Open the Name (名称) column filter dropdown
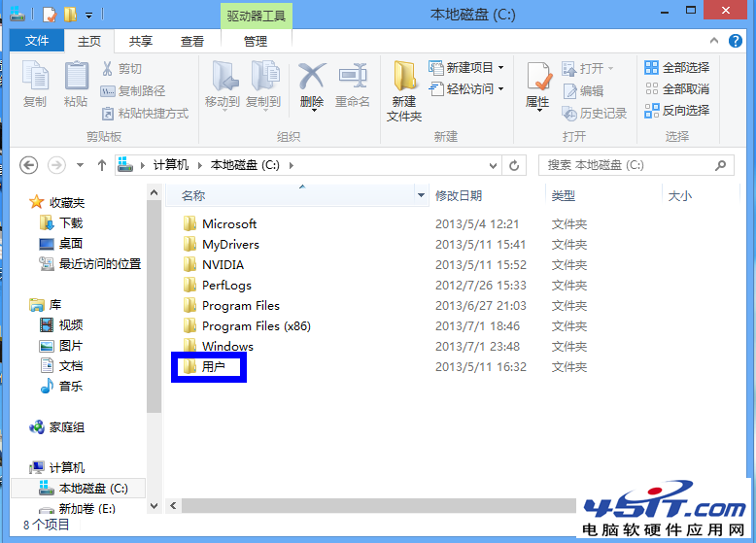This screenshot has width=756, height=543. point(421,195)
